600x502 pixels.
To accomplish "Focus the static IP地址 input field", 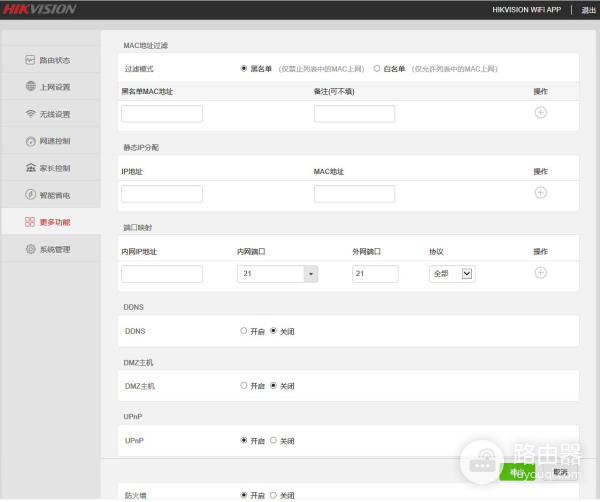I will (x=162, y=194).
